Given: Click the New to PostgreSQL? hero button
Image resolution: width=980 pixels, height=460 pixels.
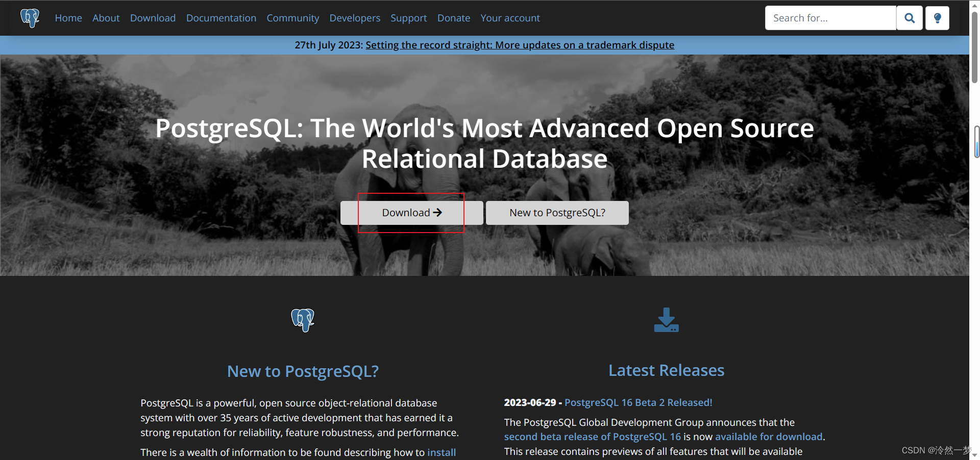Looking at the screenshot, I should coord(557,213).
